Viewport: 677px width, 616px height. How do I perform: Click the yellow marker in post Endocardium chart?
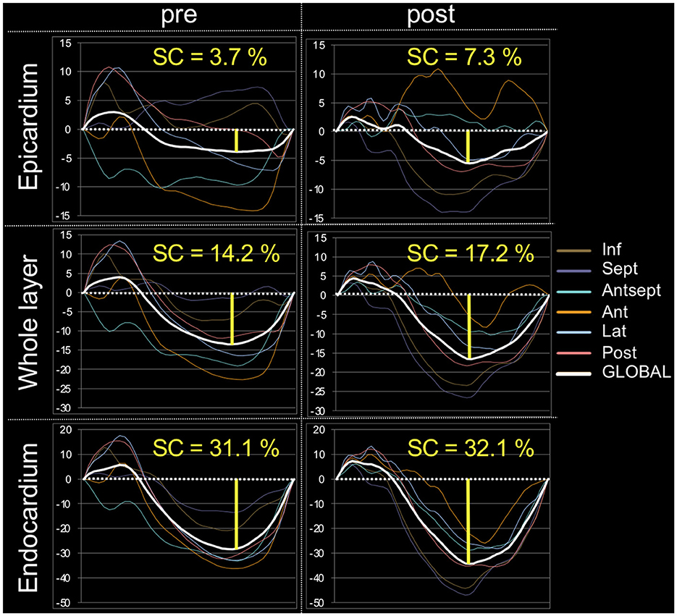[x=468, y=521]
